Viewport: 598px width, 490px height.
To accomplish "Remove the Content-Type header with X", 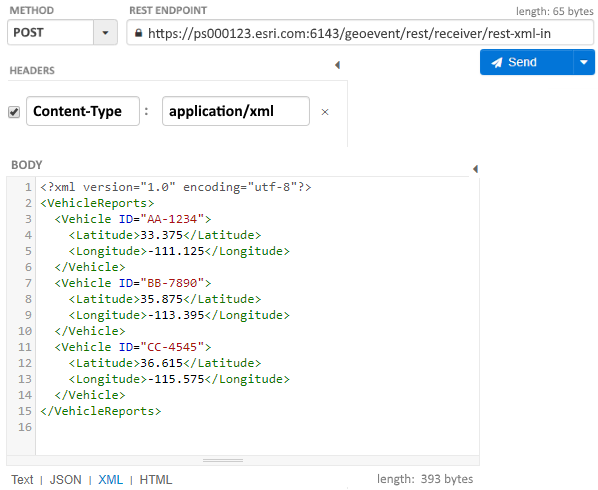I will (325, 112).
